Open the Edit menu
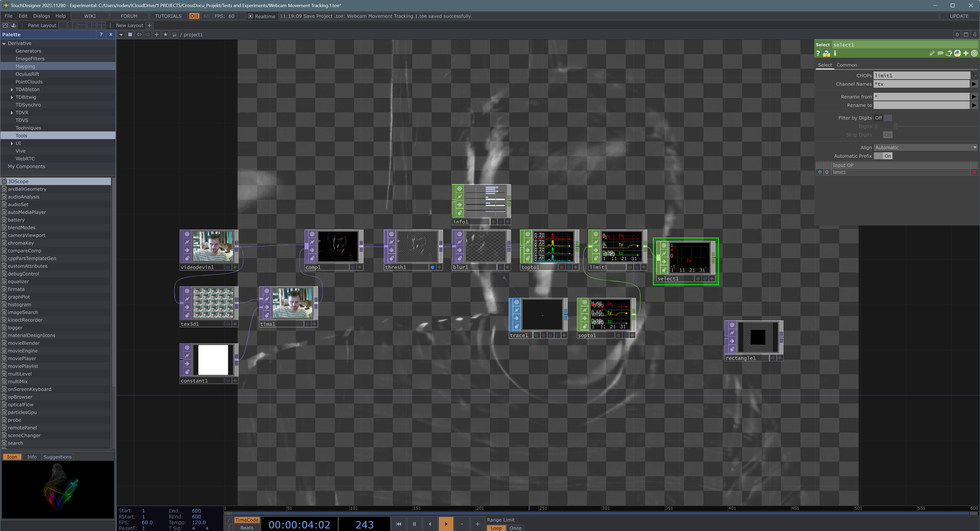 [x=23, y=16]
